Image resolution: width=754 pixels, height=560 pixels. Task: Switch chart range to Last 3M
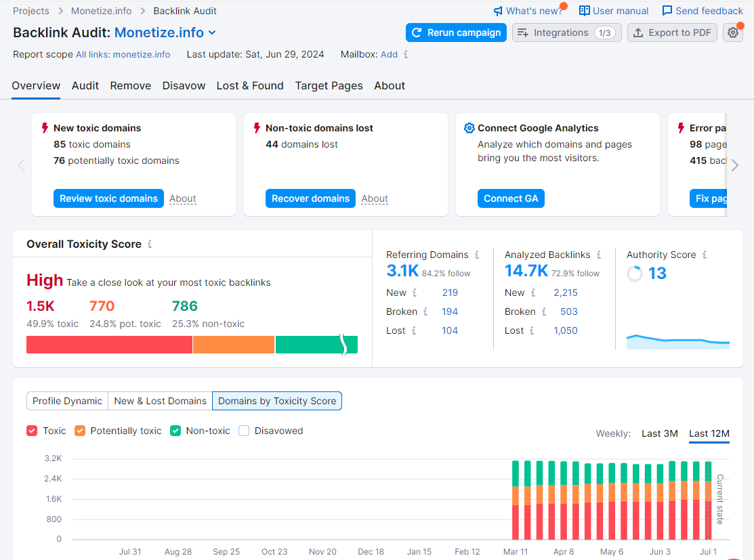point(659,433)
